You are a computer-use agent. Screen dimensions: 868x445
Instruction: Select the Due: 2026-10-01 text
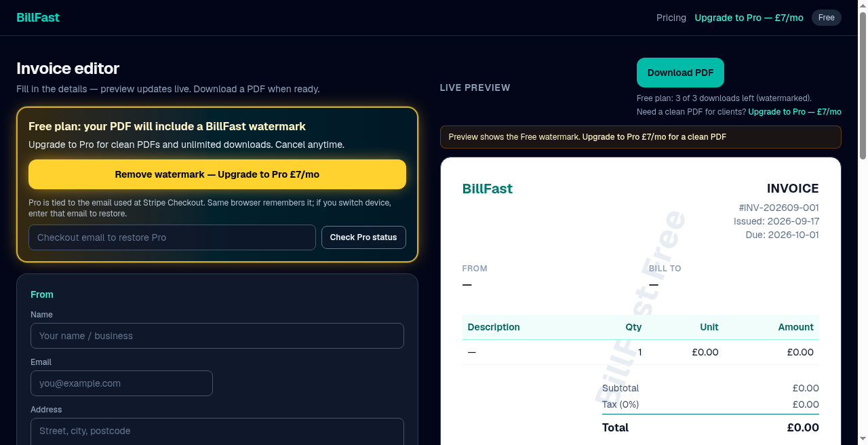pos(783,235)
